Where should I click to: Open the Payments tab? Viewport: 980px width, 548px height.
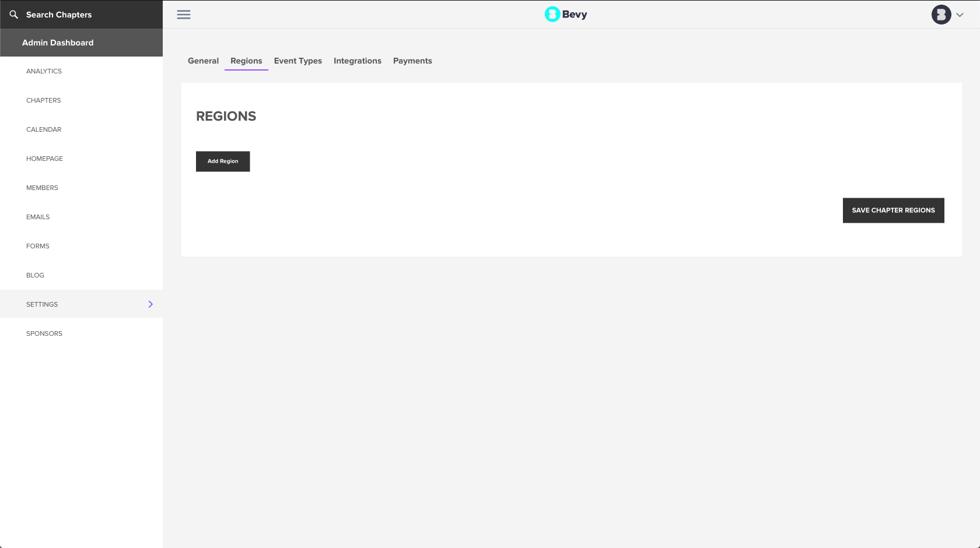pos(412,61)
